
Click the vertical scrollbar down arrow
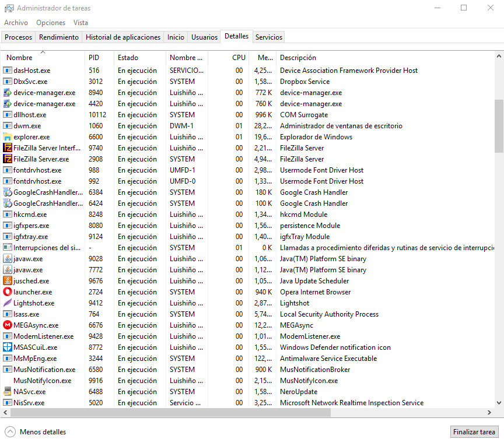click(499, 403)
